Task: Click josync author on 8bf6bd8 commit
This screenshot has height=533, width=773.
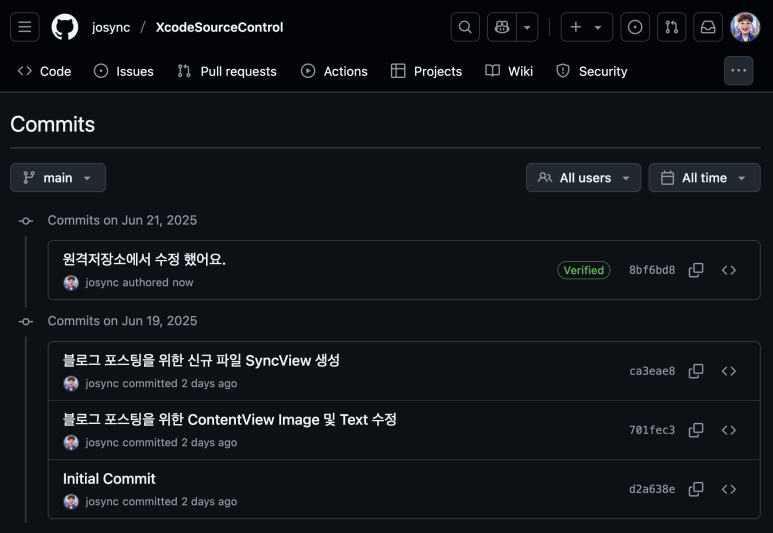Action: 102,283
